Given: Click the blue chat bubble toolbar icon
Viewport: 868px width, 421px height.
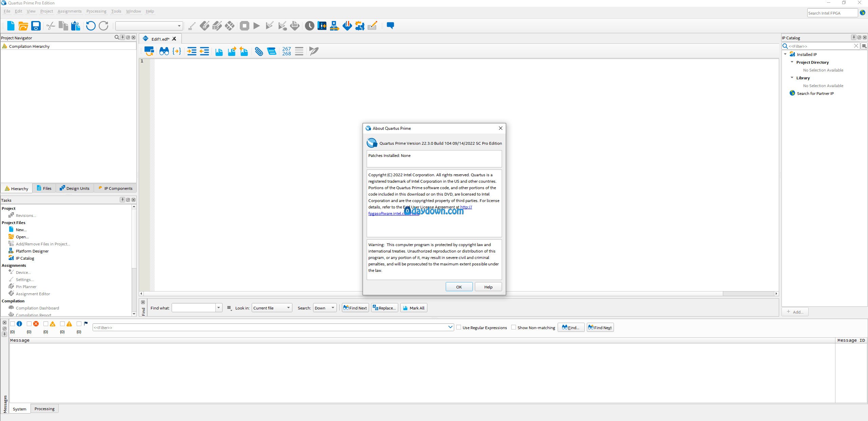Looking at the screenshot, I should [390, 25].
